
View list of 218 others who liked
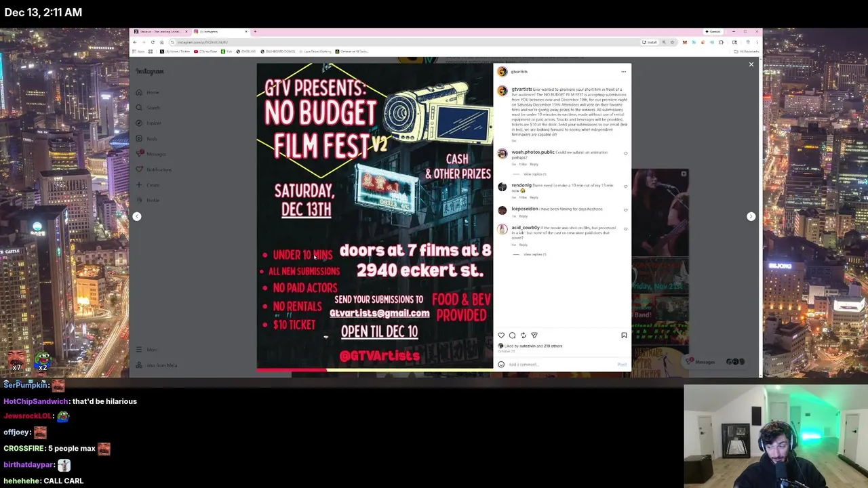(552, 346)
